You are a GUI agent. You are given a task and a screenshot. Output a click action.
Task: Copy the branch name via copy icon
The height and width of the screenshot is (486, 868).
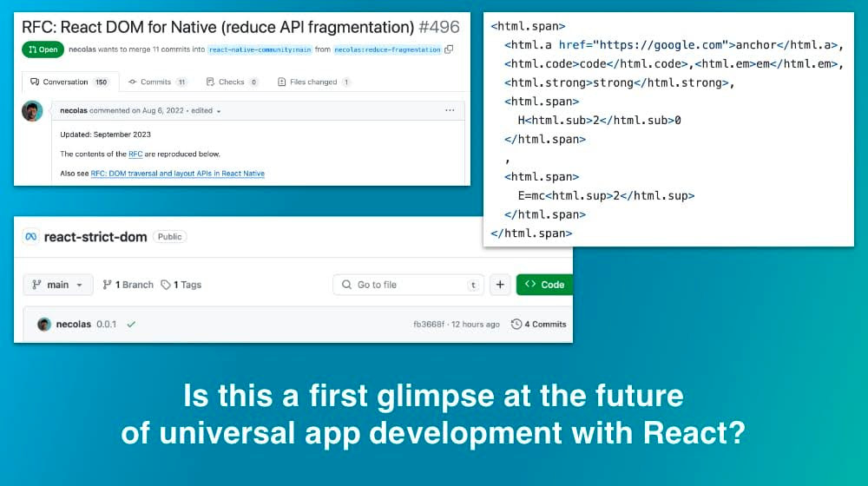coord(449,49)
